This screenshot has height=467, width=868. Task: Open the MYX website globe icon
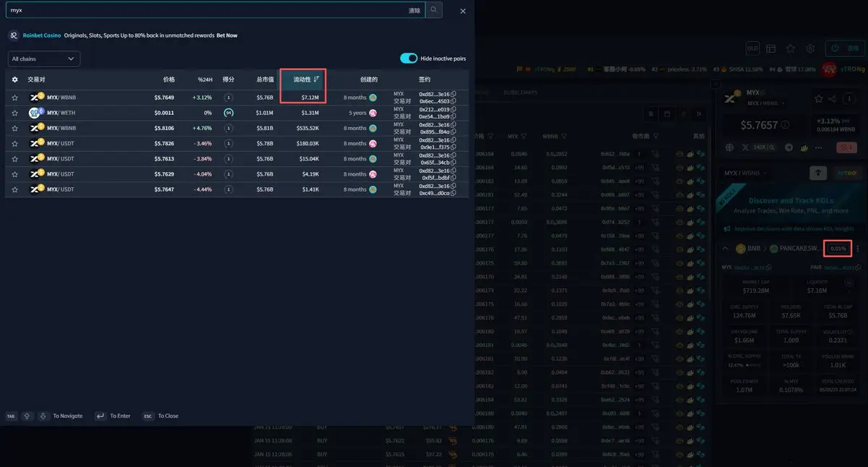(731, 147)
